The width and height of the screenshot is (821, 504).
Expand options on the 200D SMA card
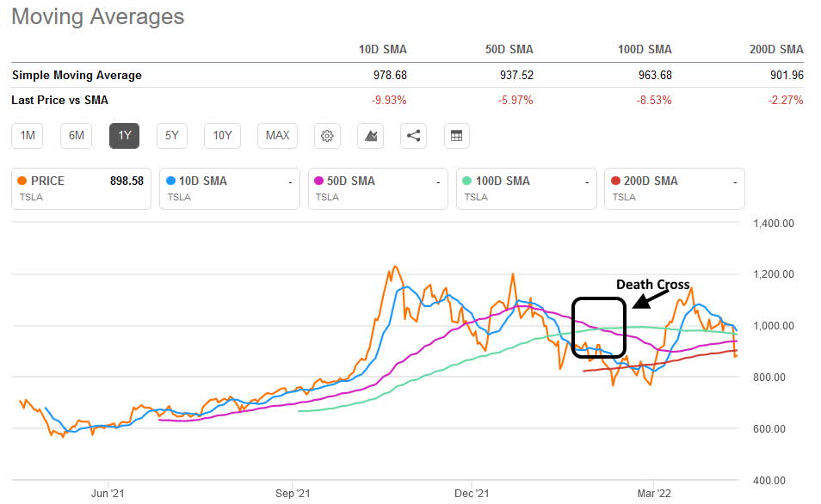point(734,181)
